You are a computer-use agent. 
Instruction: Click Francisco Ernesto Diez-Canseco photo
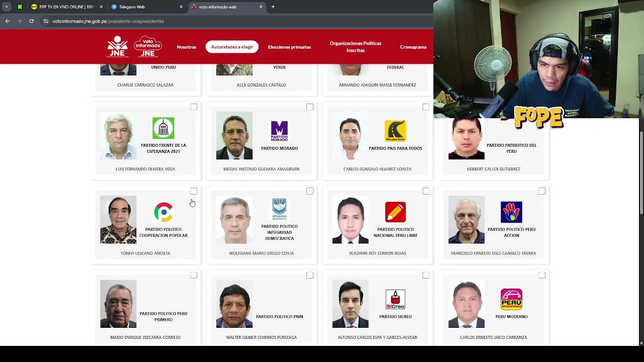tap(466, 220)
